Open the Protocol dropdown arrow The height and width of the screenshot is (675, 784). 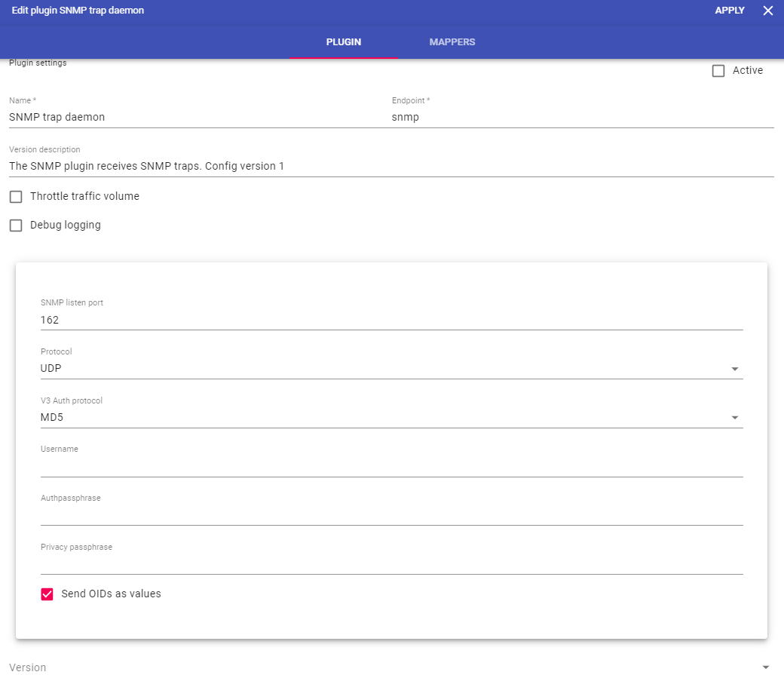click(x=734, y=370)
